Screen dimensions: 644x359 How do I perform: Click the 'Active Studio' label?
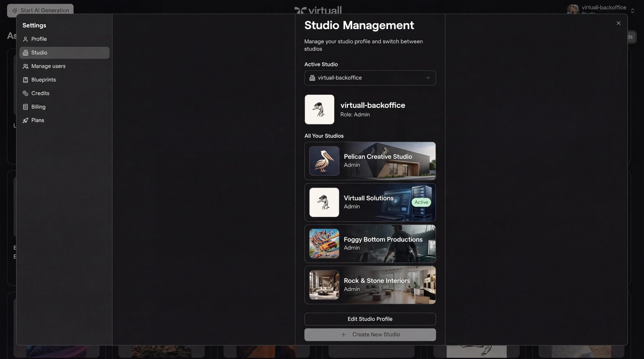pos(321,64)
